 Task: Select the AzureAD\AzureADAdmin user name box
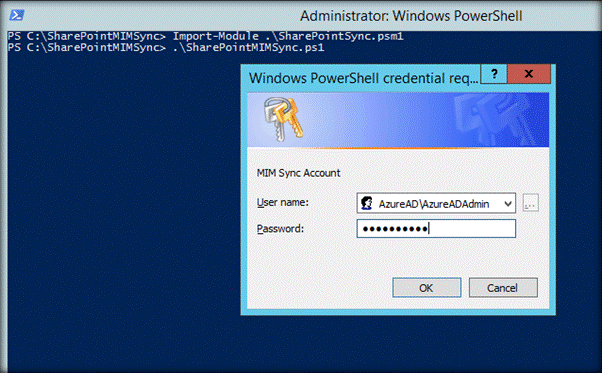point(436,203)
